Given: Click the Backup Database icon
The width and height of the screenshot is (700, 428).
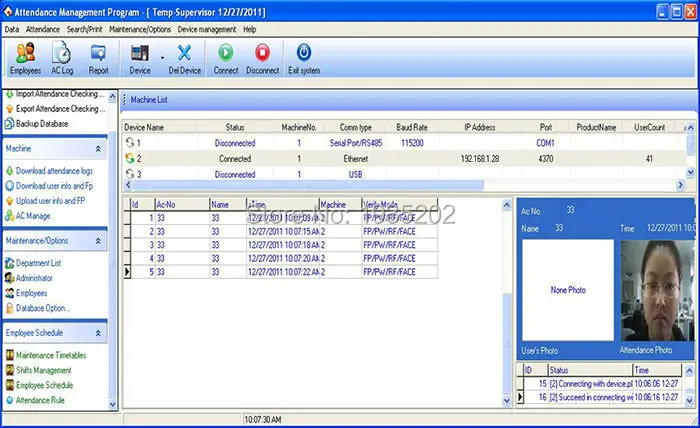Looking at the screenshot, I should click(x=9, y=124).
